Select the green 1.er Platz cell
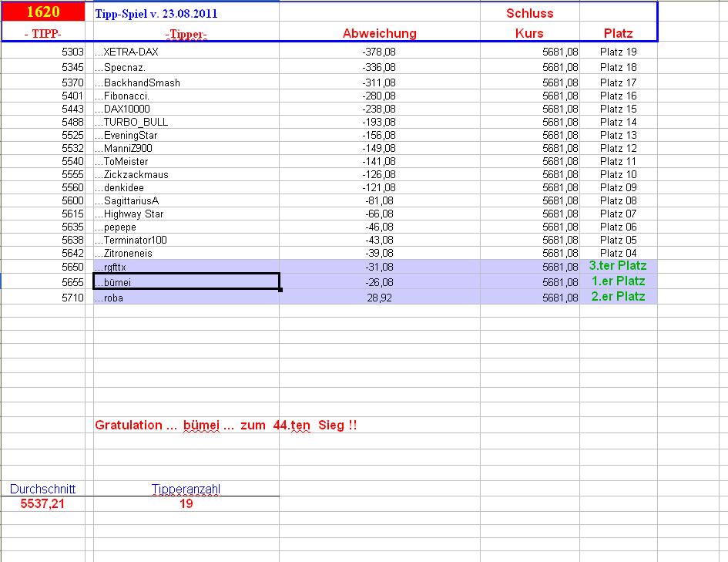This screenshot has height=562, width=728. pos(618,281)
